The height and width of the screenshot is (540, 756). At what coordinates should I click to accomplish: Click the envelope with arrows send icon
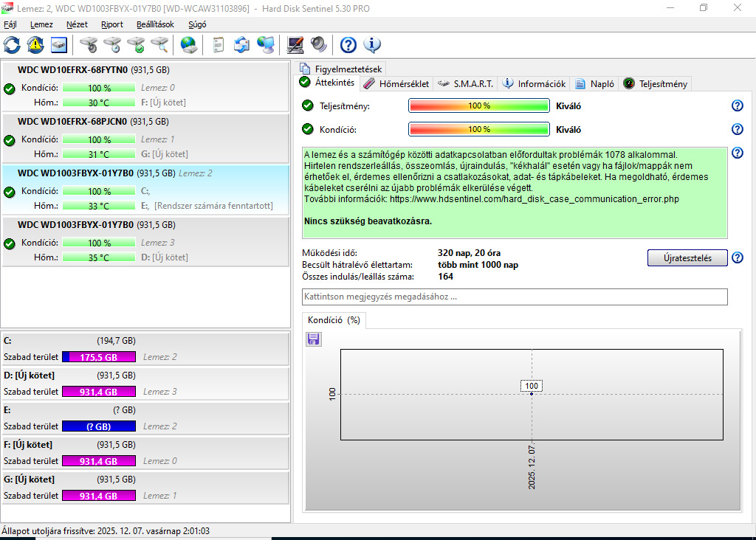click(x=241, y=45)
